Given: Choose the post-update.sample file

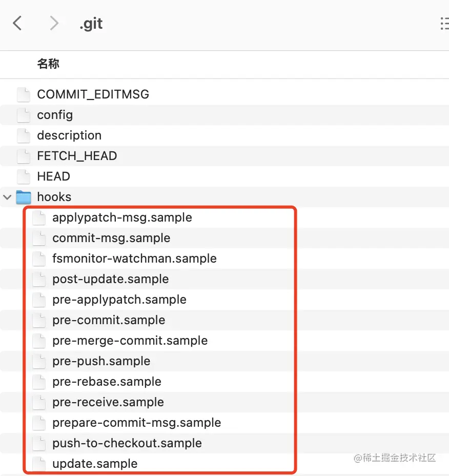Looking at the screenshot, I should pos(110,279).
